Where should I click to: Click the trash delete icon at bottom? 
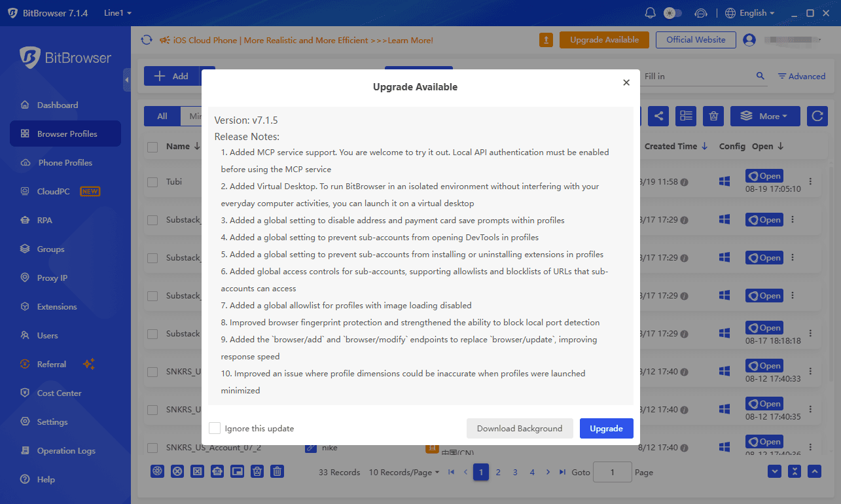(x=277, y=471)
